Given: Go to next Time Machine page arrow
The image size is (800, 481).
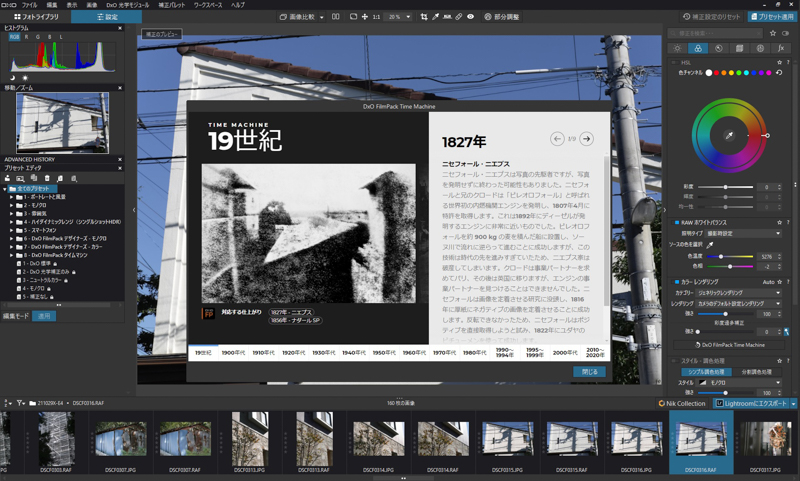Looking at the screenshot, I should click(587, 139).
